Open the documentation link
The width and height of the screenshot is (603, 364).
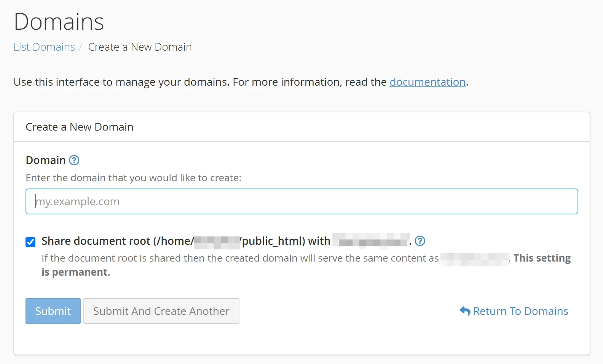click(x=428, y=82)
